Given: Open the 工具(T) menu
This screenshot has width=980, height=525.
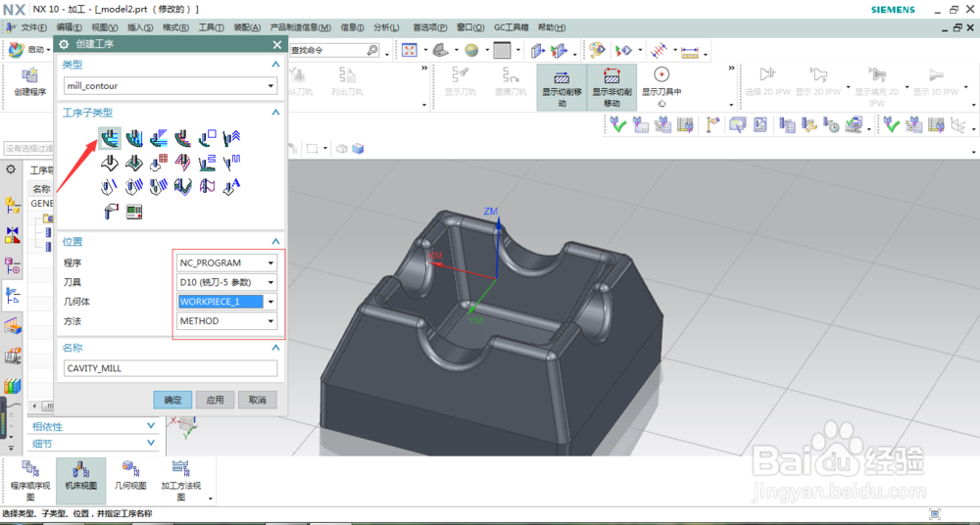Looking at the screenshot, I should coord(212,27).
